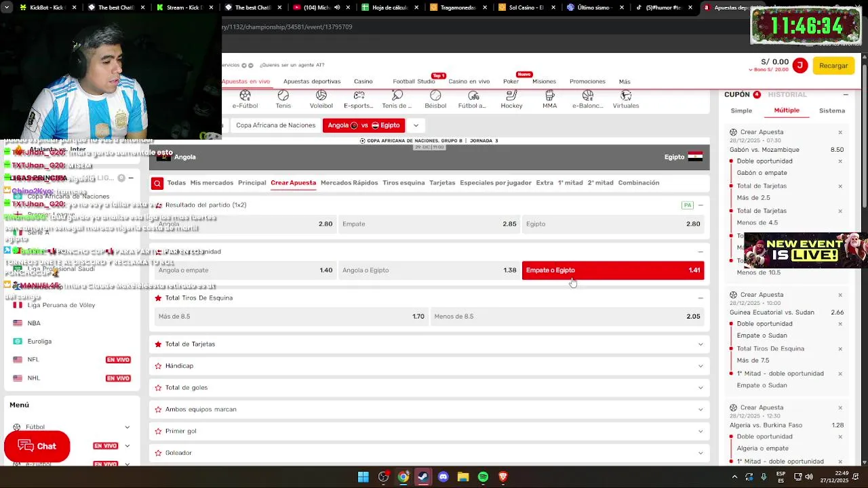
Task: Delete Gabón Doble oportunidad selection
Action: coord(840,161)
